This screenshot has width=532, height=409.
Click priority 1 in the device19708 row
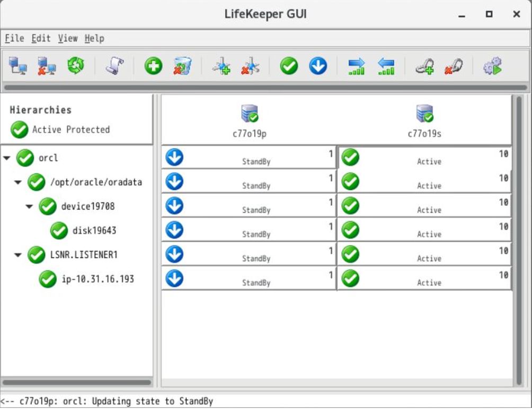(331, 202)
